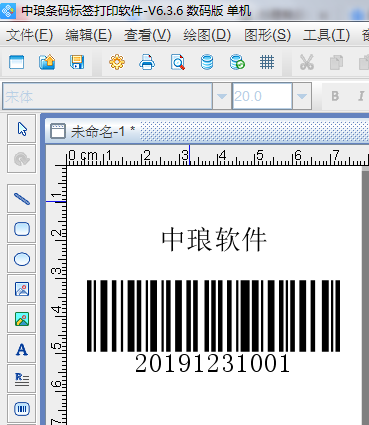
Task: Open the 工具(T) menu
Action: click(326, 35)
